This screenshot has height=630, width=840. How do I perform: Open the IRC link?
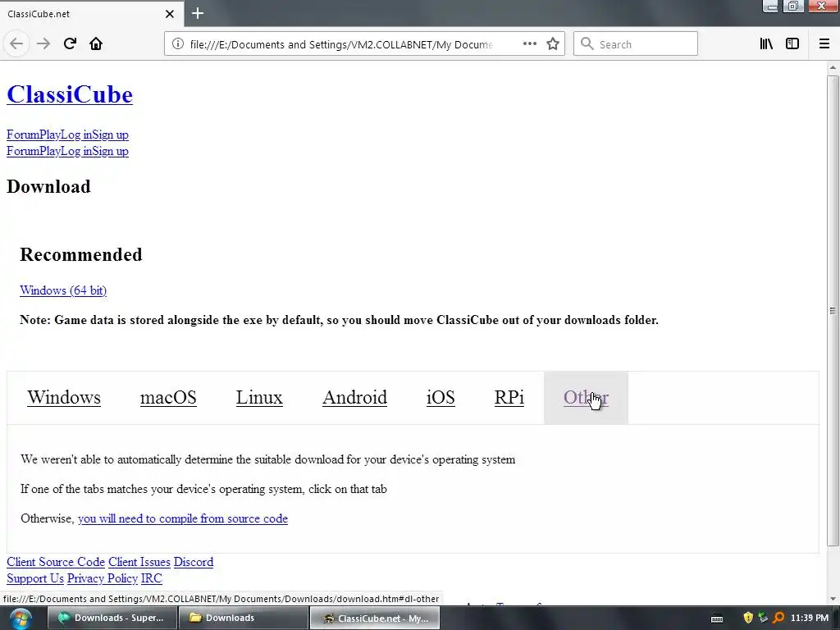pos(152,578)
